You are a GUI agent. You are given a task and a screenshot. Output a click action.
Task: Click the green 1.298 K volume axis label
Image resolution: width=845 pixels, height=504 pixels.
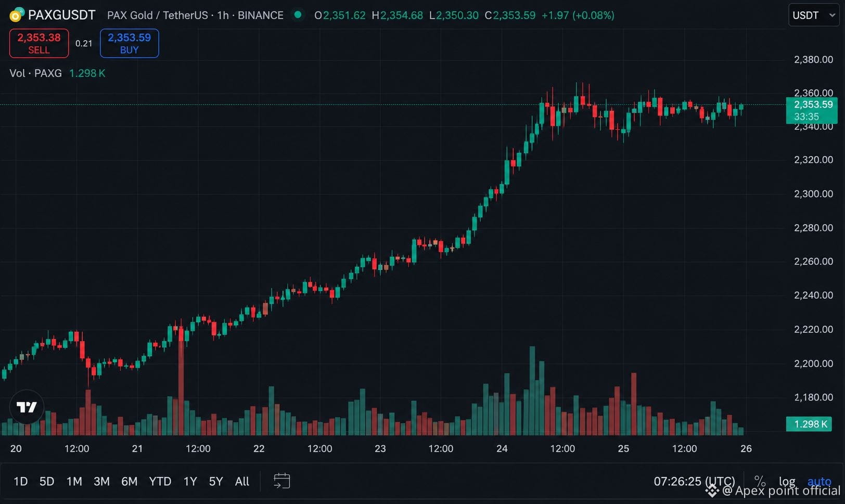click(x=809, y=424)
